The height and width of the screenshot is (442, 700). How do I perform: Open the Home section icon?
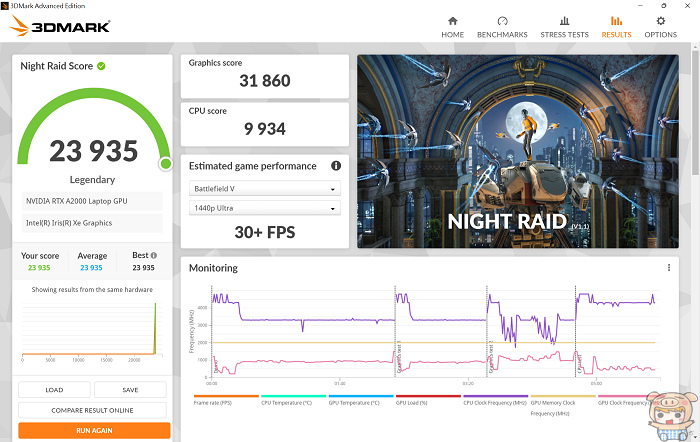tap(453, 21)
